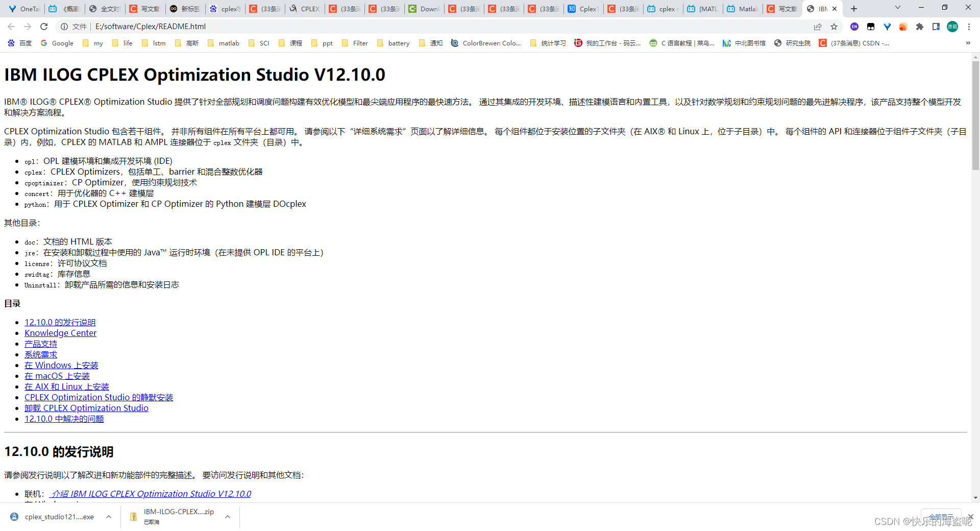Open the Extensions puzzle-piece menu
The image size is (980, 531).
[920, 27]
